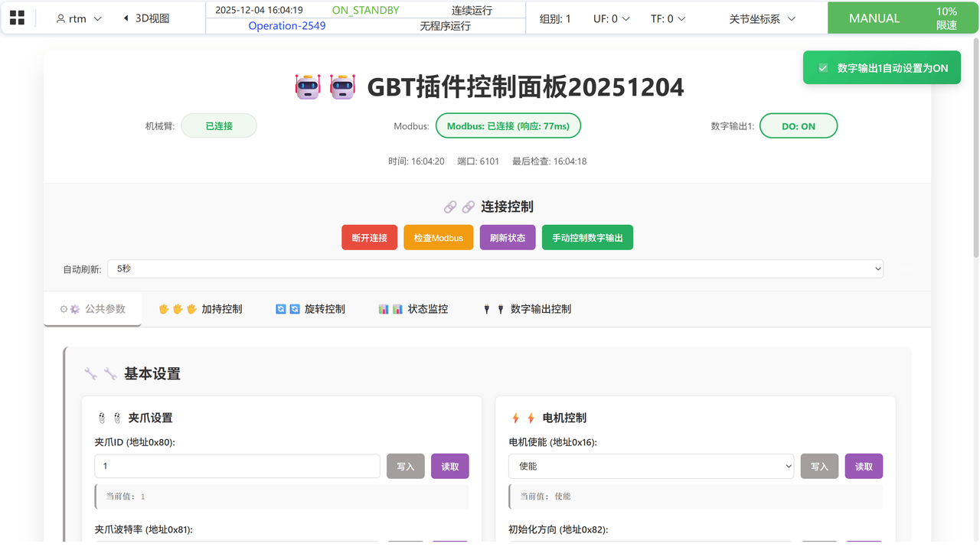Toggle the DO: ON status pill
The height and width of the screenshot is (550, 980).
(798, 126)
